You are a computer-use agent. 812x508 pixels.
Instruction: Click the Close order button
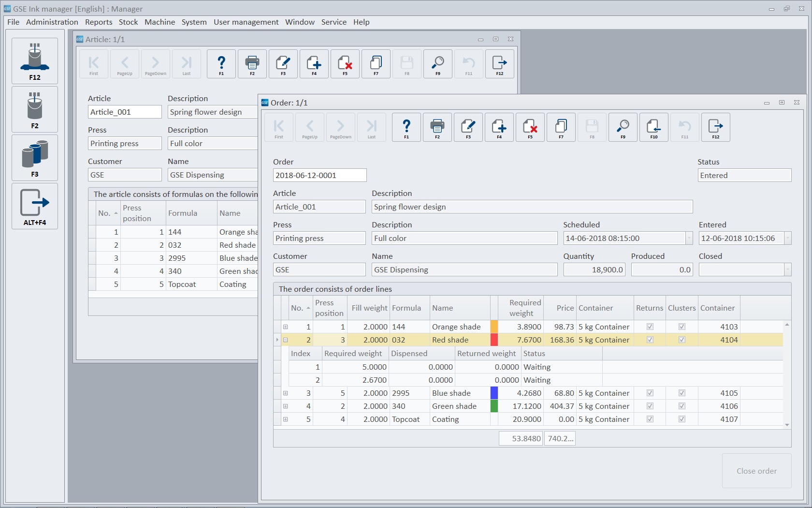pos(756,471)
